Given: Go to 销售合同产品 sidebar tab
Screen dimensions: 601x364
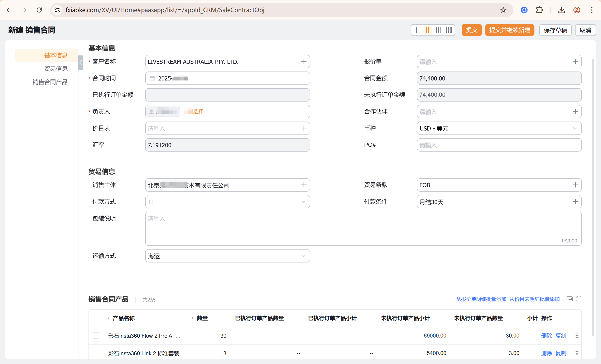Looking at the screenshot, I should tap(50, 82).
